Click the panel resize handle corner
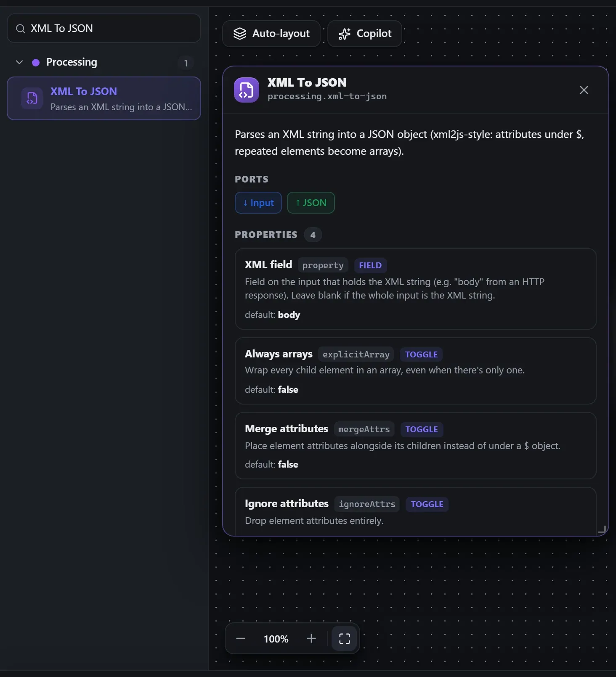This screenshot has width=616, height=677. tap(602, 529)
